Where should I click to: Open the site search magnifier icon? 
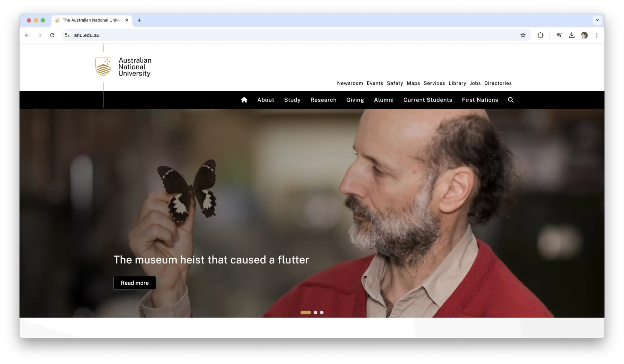point(511,100)
